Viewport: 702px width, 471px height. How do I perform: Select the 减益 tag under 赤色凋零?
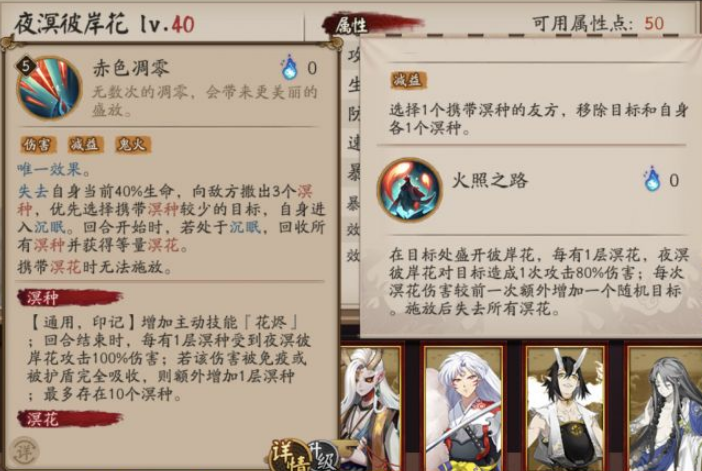(86, 145)
